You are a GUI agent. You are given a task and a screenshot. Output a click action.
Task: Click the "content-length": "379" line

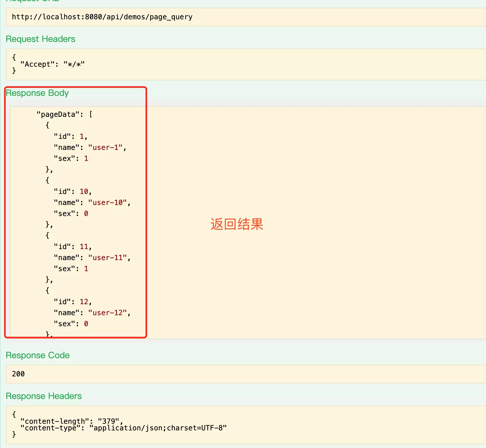72,421
